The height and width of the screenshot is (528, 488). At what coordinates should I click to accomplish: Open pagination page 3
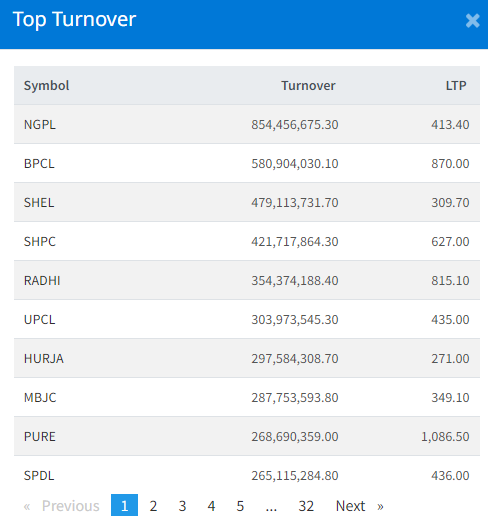point(182,506)
